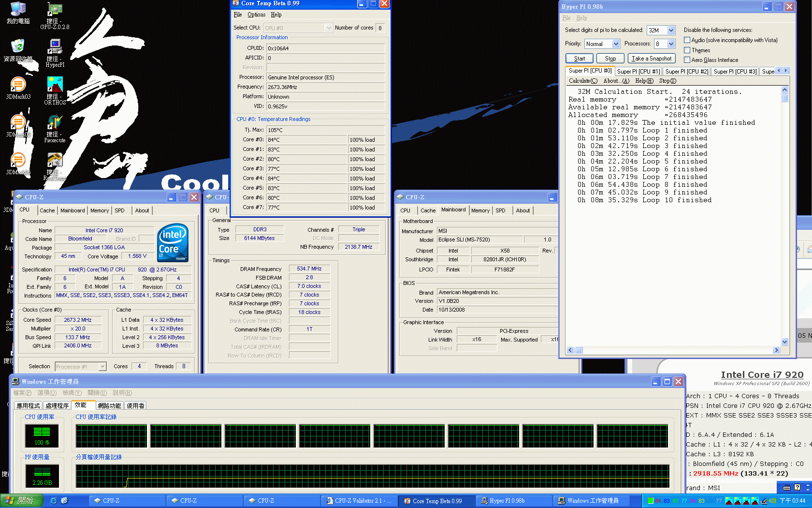812x508 pixels.
Task: Open the 開始 Start button
Action: point(22,501)
